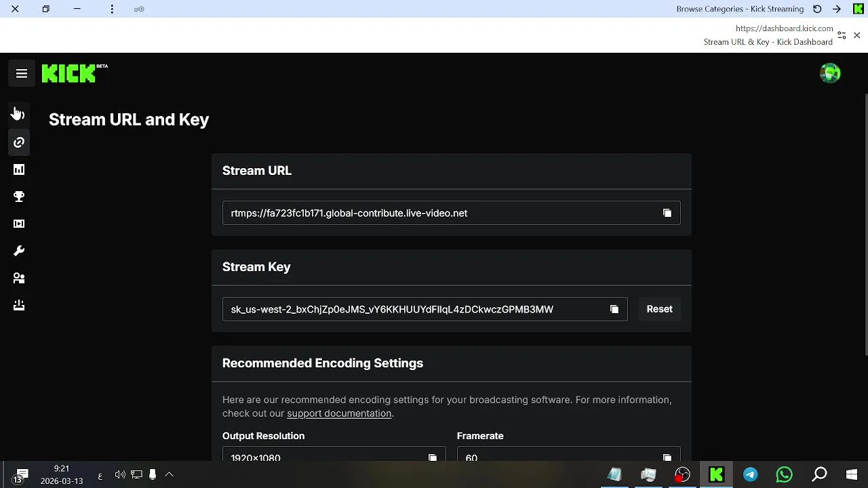Open the support documentation link
The height and width of the screenshot is (488, 868).
click(x=339, y=413)
